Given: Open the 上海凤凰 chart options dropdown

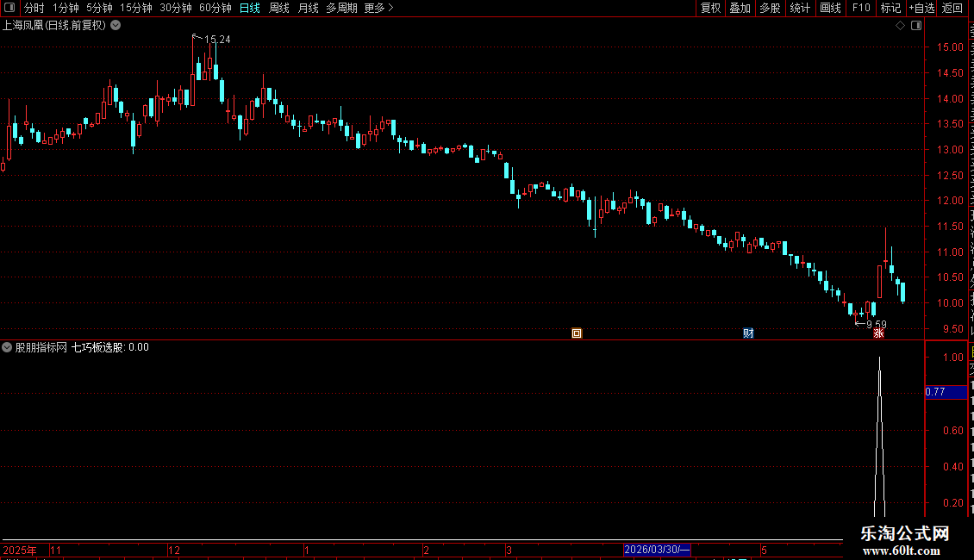Looking at the screenshot, I should click(x=116, y=26).
